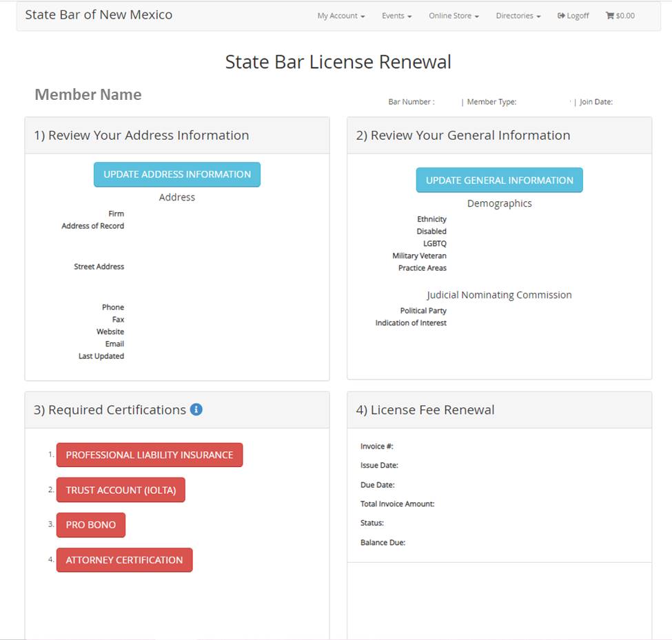Open the Attorney Certification button
This screenshot has width=672, height=640.
(x=124, y=560)
